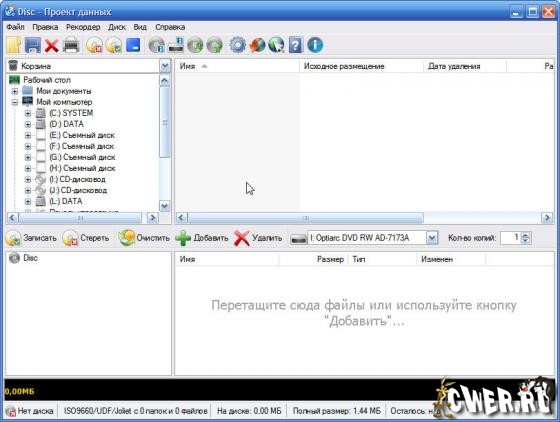Click the file list right scroll arrow
This screenshot has width=560, height=422.
point(547,218)
